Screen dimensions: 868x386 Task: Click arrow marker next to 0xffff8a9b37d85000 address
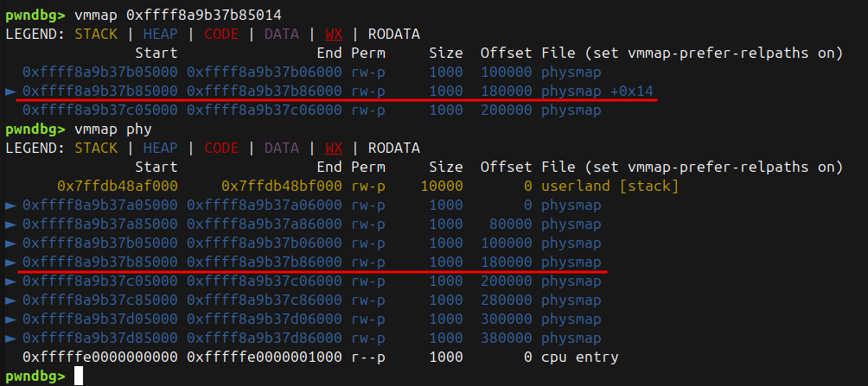pyautogui.click(x=11, y=339)
